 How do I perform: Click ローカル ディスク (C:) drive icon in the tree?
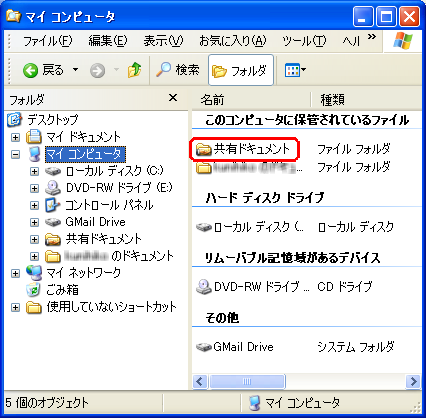pyautogui.click(x=53, y=171)
